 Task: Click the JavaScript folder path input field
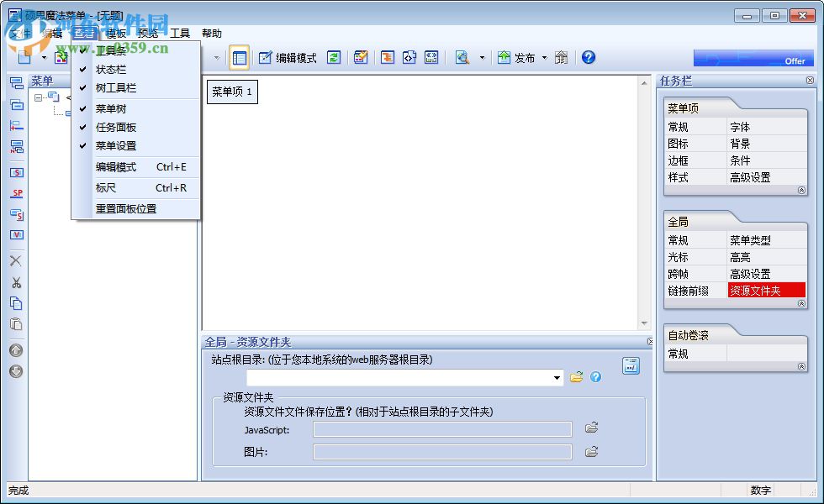point(441,430)
